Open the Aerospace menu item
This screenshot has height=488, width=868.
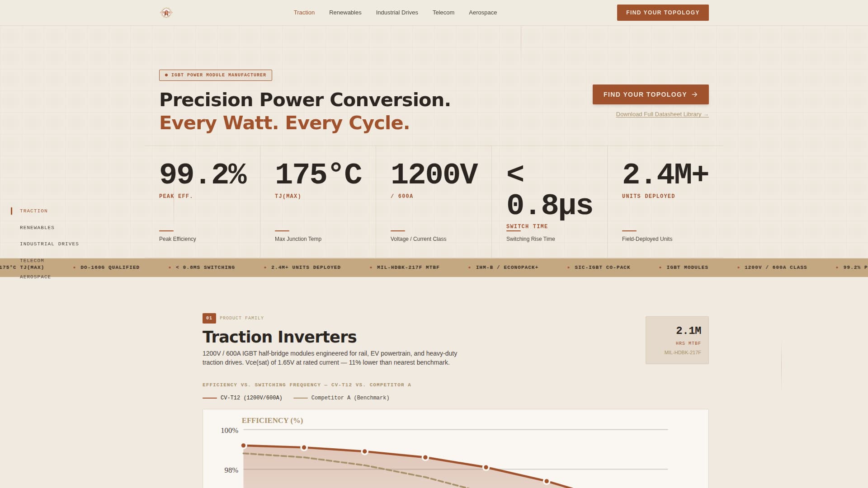point(483,12)
